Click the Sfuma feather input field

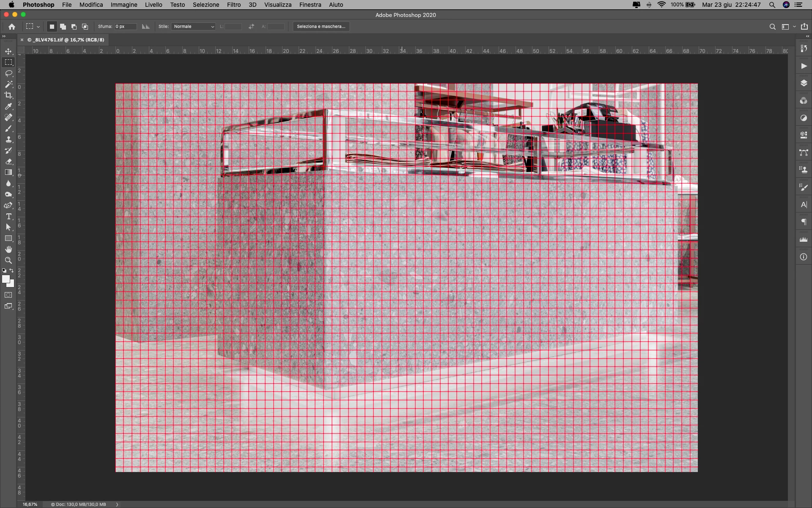(x=126, y=26)
